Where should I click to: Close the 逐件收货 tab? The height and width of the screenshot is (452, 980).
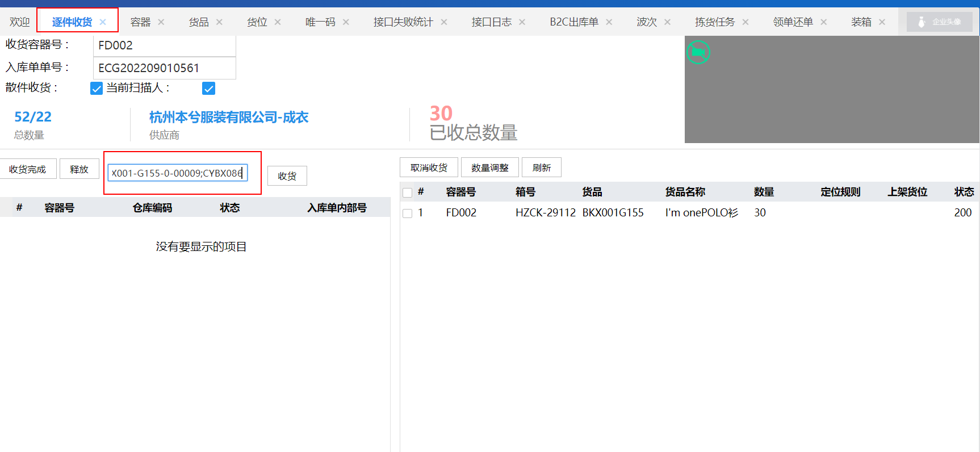click(103, 22)
